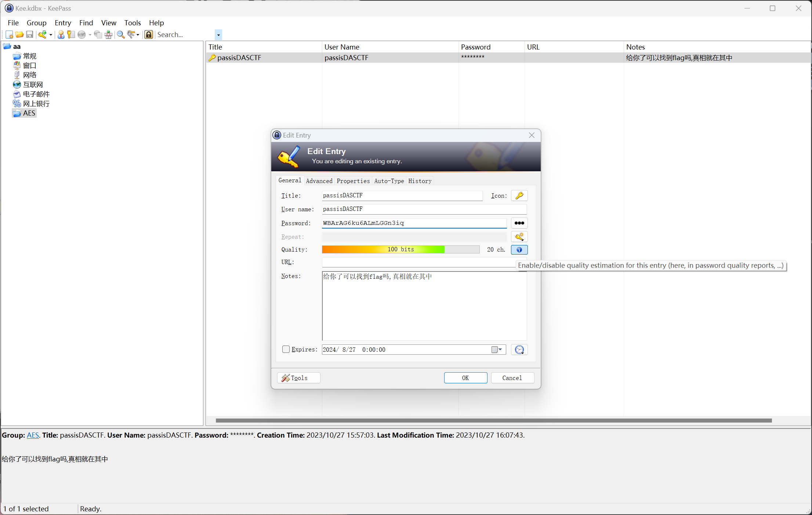Sort entries by User Name column header
812x515 pixels.
[390, 47]
